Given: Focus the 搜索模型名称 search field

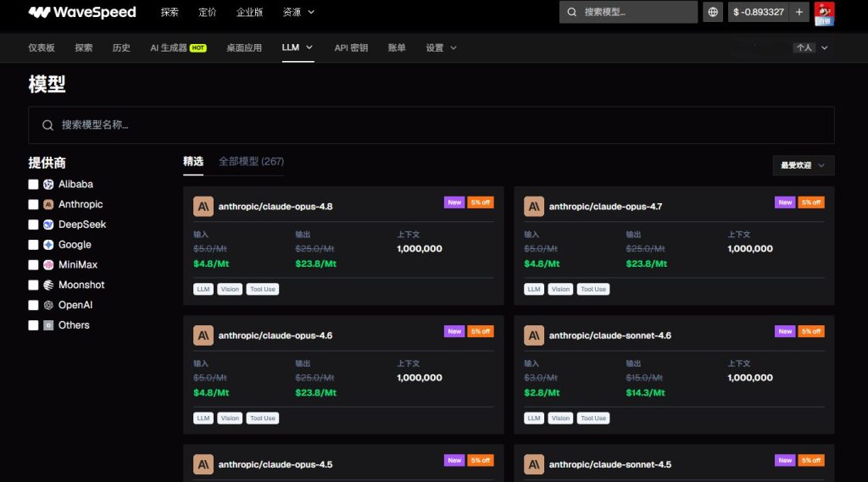Looking at the screenshot, I should tap(431, 125).
